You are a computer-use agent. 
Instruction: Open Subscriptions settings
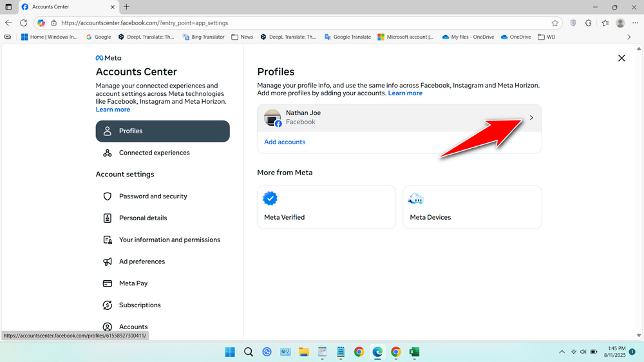tap(163, 305)
